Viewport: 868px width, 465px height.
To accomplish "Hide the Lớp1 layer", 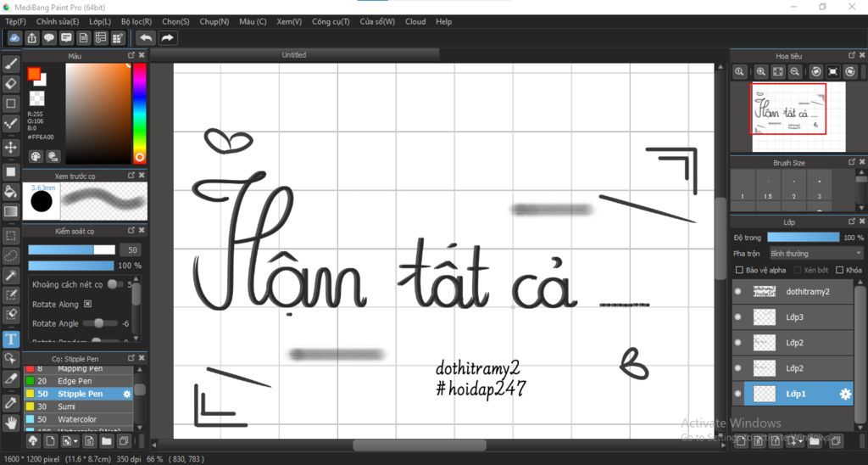I will click(738, 394).
